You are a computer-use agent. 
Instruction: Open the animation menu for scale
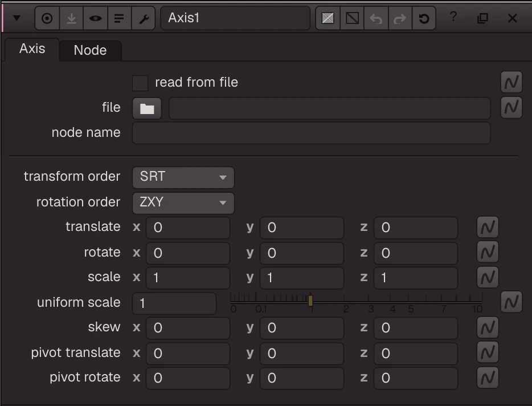488,277
